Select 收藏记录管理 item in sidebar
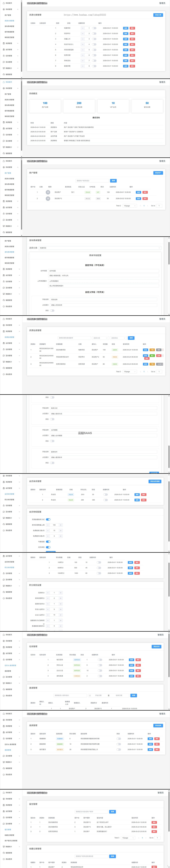This screenshot has width=170, height=868. pyautogui.click(x=9, y=835)
